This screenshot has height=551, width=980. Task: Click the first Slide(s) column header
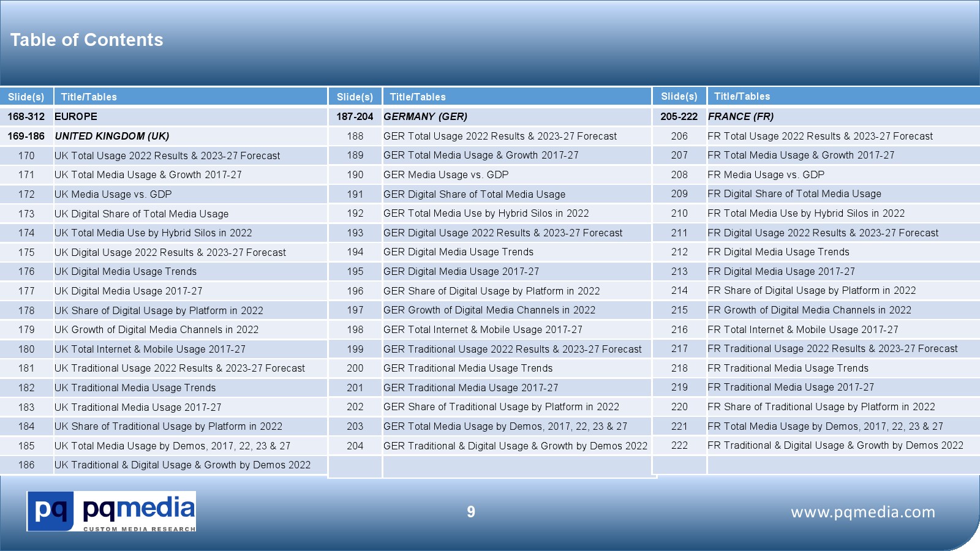(26, 97)
